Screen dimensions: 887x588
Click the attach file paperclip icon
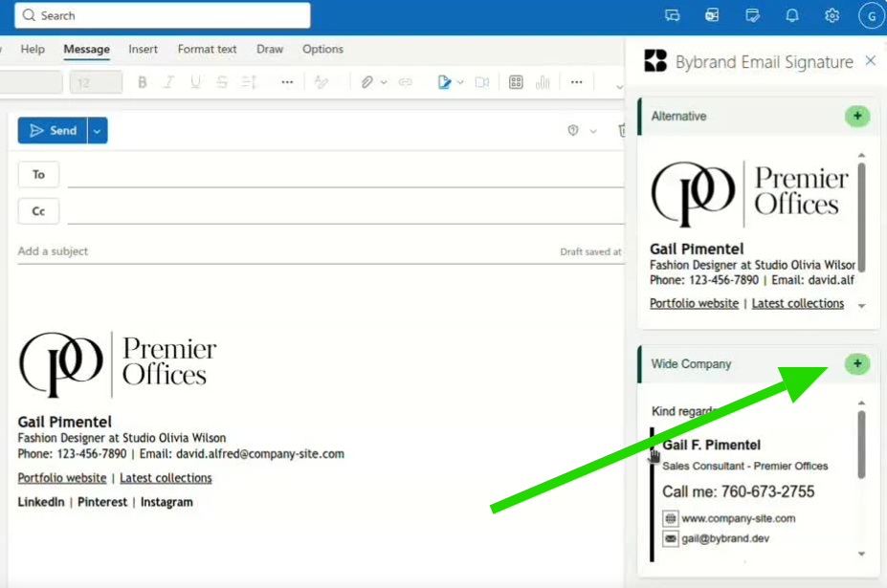tap(366, 83)
